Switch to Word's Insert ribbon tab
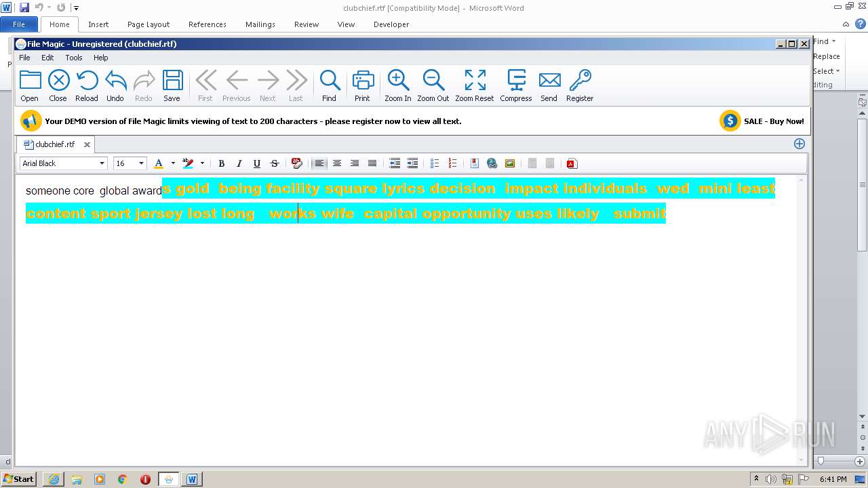The height and width of the screenshot is (488, 868). [98, 24]
